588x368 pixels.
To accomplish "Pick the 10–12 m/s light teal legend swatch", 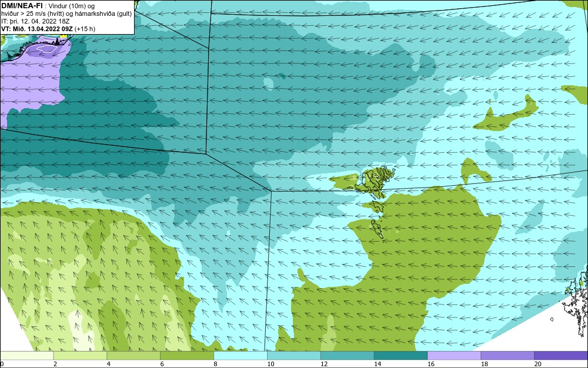I will [x=294, y=355].
